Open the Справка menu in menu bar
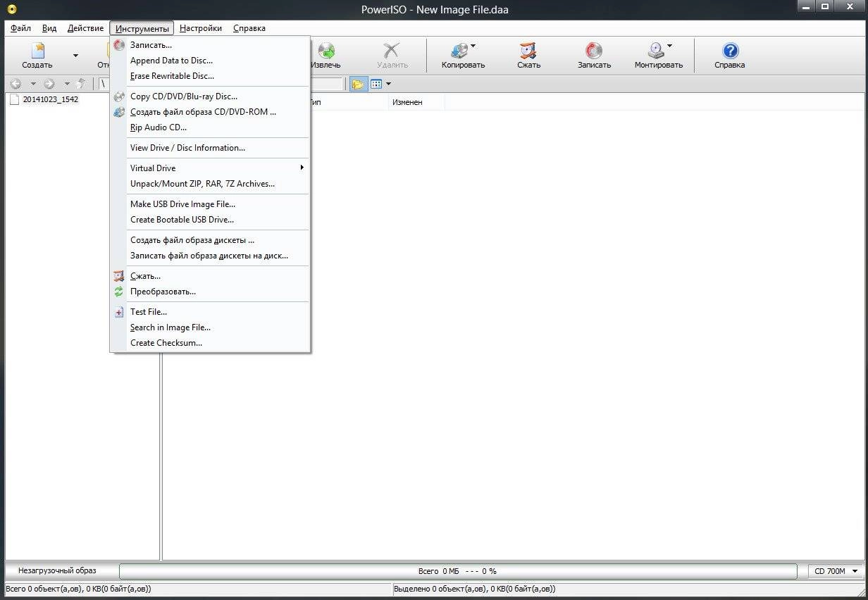 [249, 28]
